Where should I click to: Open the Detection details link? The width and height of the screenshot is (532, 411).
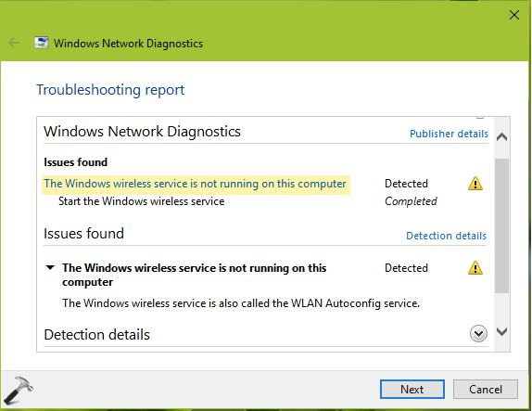coord(446,236)
